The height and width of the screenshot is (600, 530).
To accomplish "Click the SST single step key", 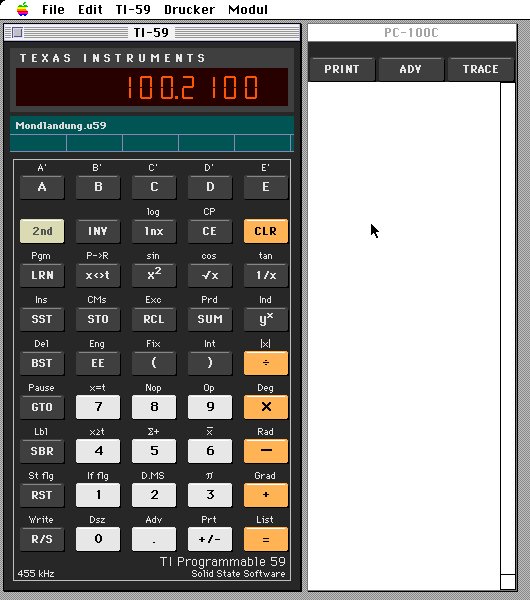I will coord(42,319).
